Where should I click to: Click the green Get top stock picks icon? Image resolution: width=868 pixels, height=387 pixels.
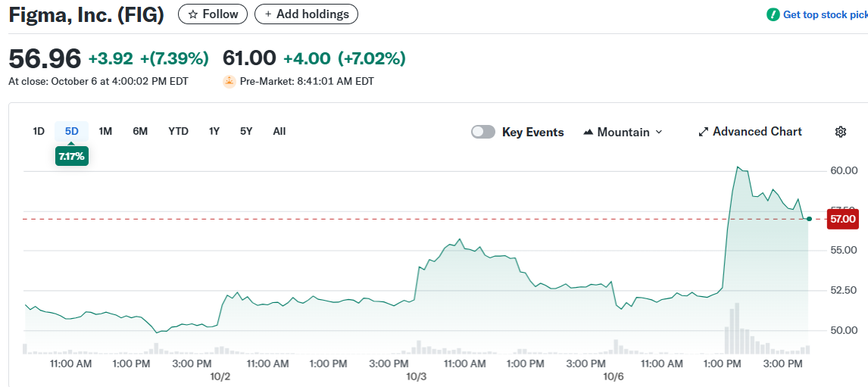(773, 14)
